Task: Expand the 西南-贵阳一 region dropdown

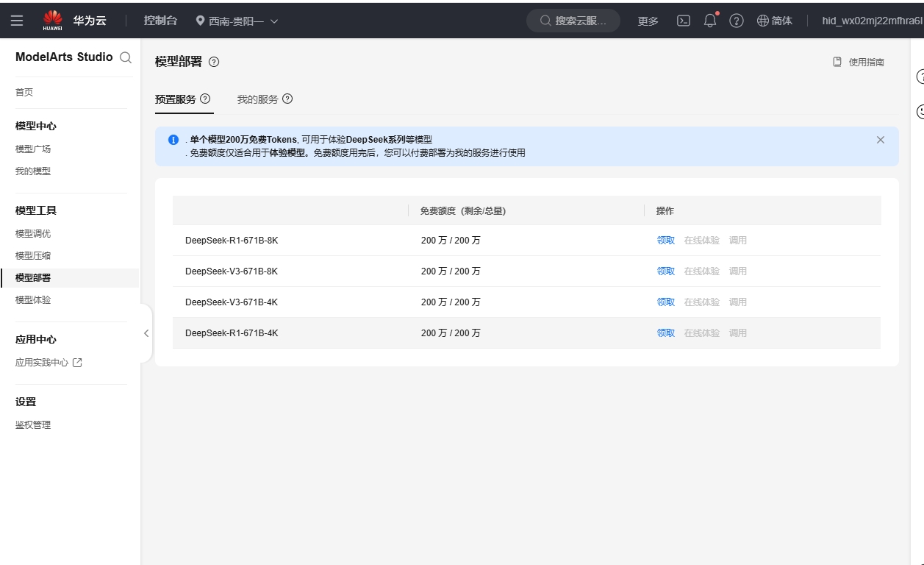Action: click(237, 21)
